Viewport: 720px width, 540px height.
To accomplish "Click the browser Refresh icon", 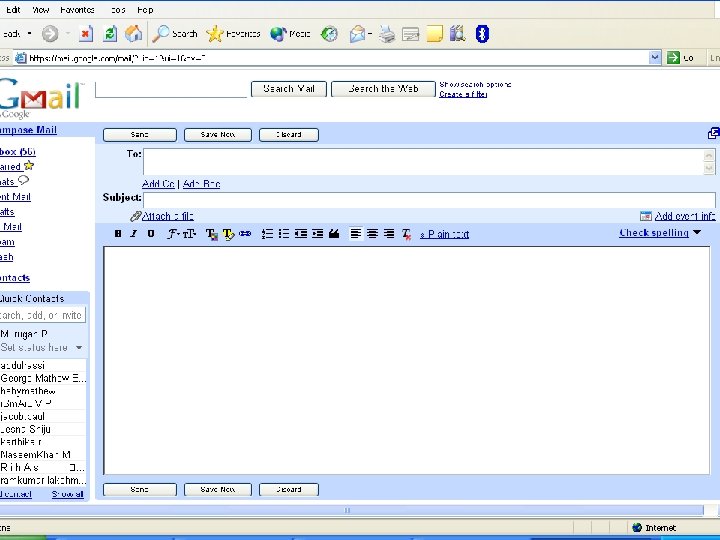I will [110, 34].
